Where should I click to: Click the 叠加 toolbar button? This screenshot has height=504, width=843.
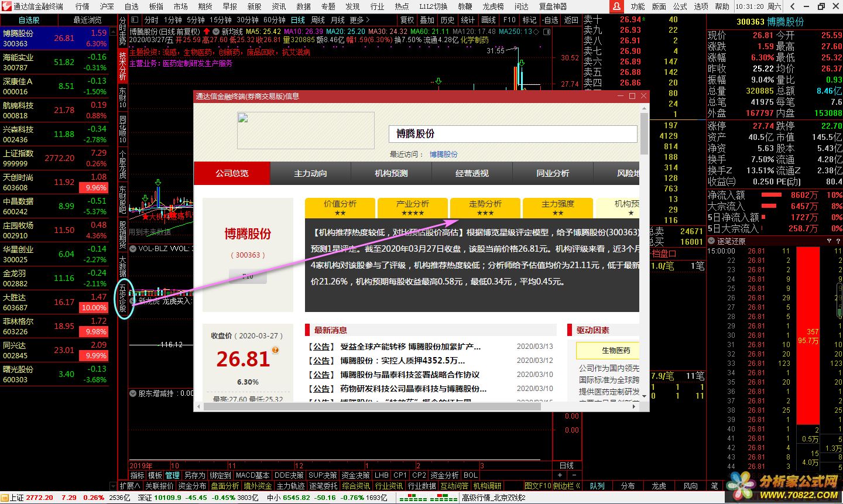pyautogui.click(x=427, y=20)
